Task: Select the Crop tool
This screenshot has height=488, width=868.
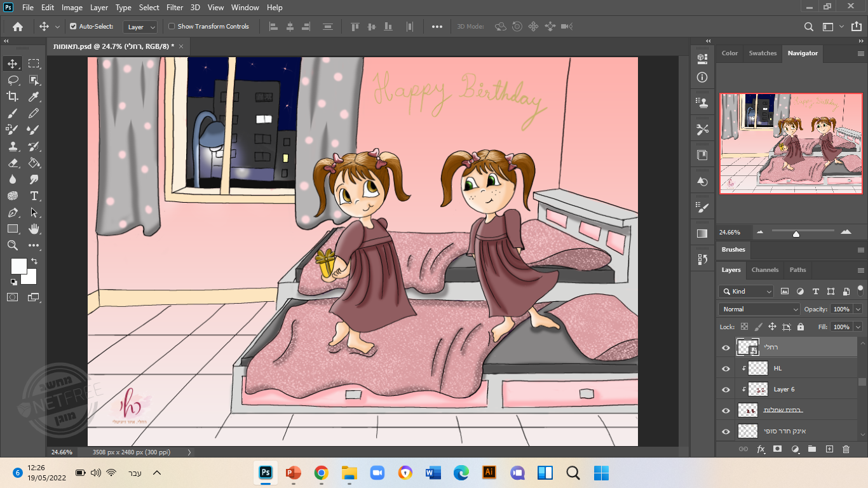Action: [x=13, y=97]
